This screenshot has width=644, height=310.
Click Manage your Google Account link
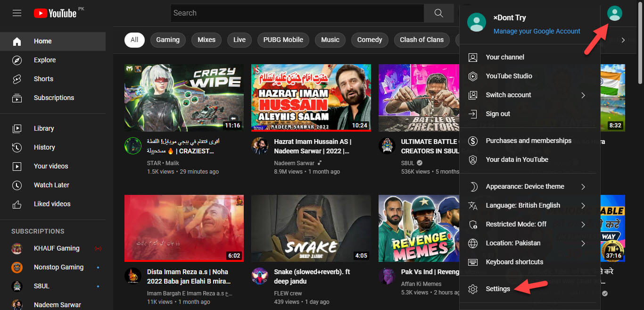(537, 31)
